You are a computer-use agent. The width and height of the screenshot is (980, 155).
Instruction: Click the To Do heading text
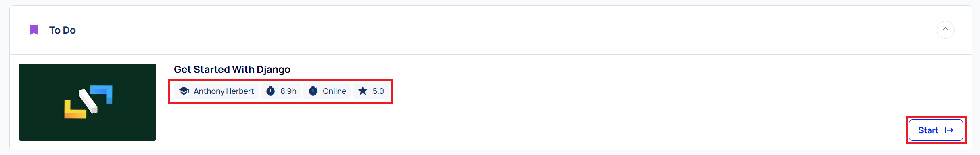pos(63,30)
